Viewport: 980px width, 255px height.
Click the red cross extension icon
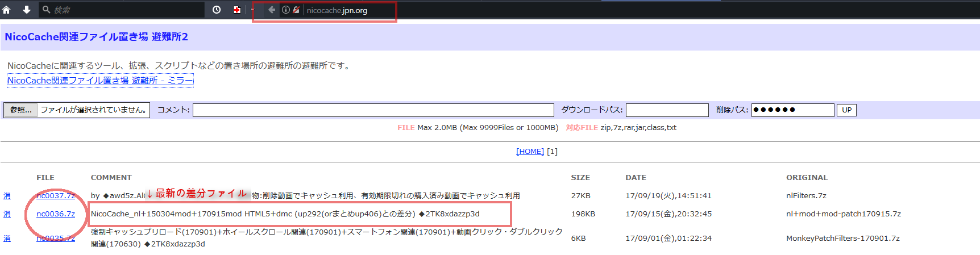click(x=237, y=10)
